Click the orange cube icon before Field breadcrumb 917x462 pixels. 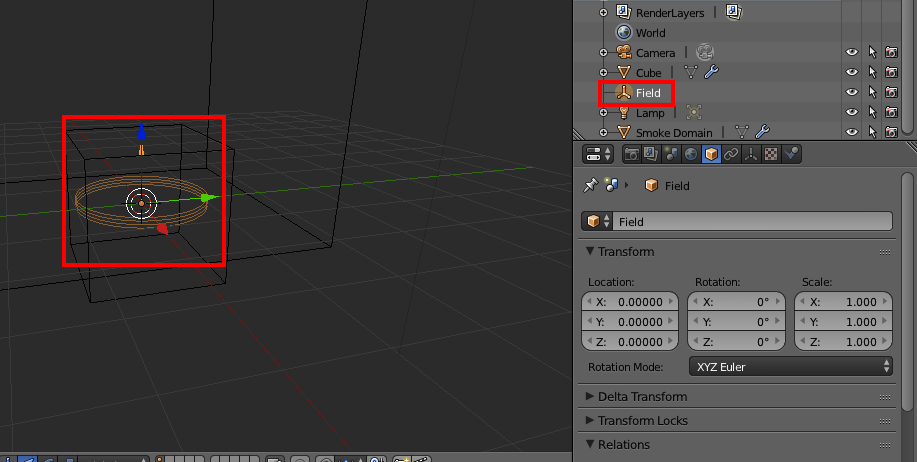pos(651,185)
